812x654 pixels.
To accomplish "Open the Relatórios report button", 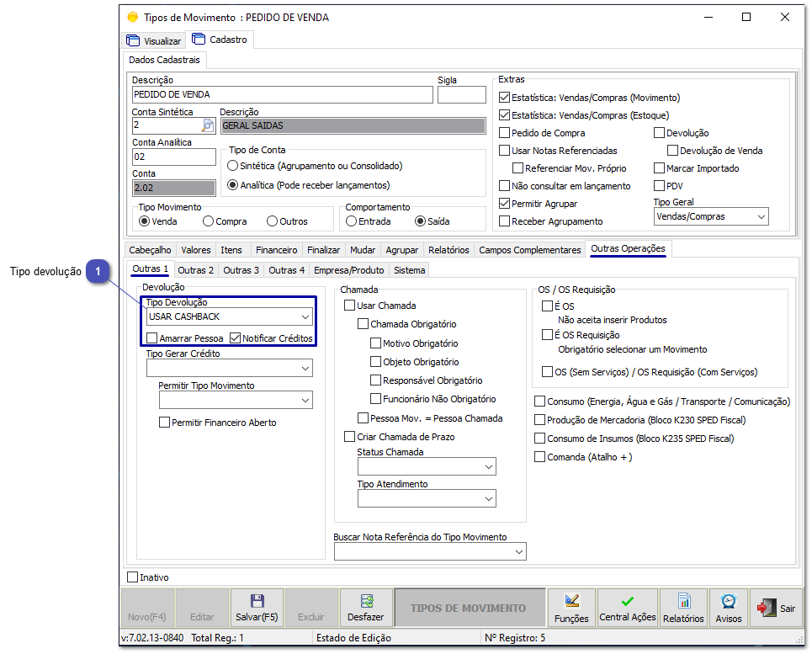I will click(x=683, y=608).
